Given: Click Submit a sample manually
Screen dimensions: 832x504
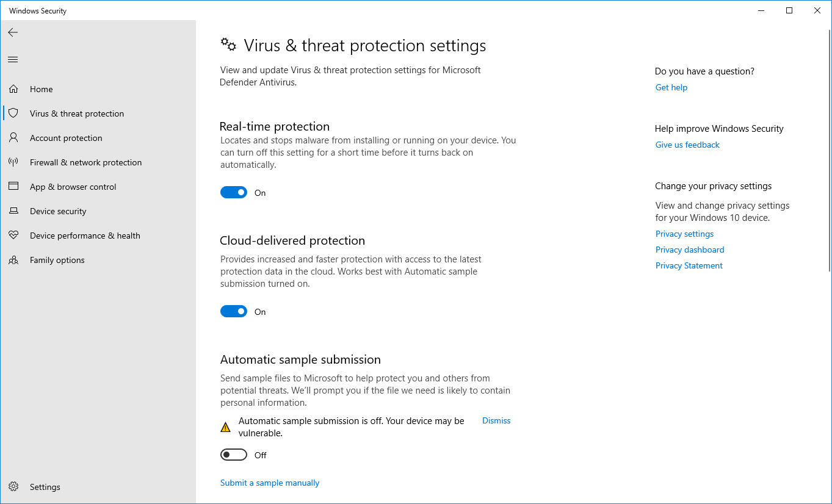Looking at the screenshot, I should (270, 483).
